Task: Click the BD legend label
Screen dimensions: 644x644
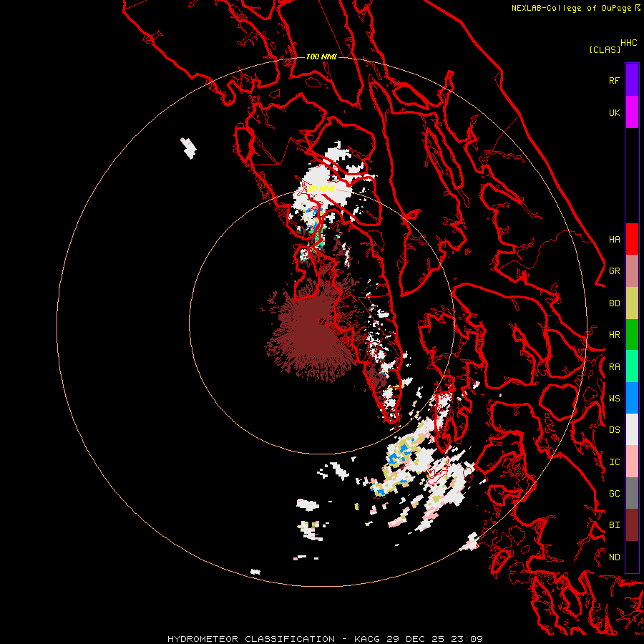Action: point(614,303)
